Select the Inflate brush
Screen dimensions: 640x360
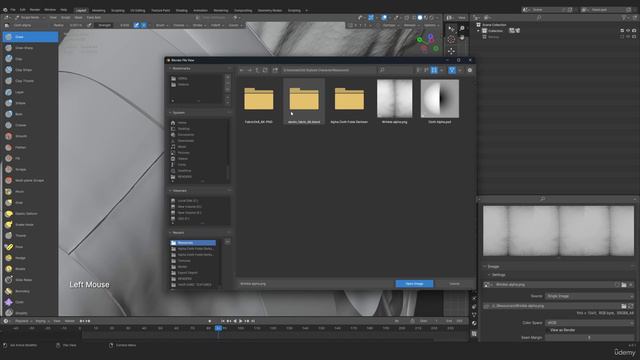(x=30, y=103)
